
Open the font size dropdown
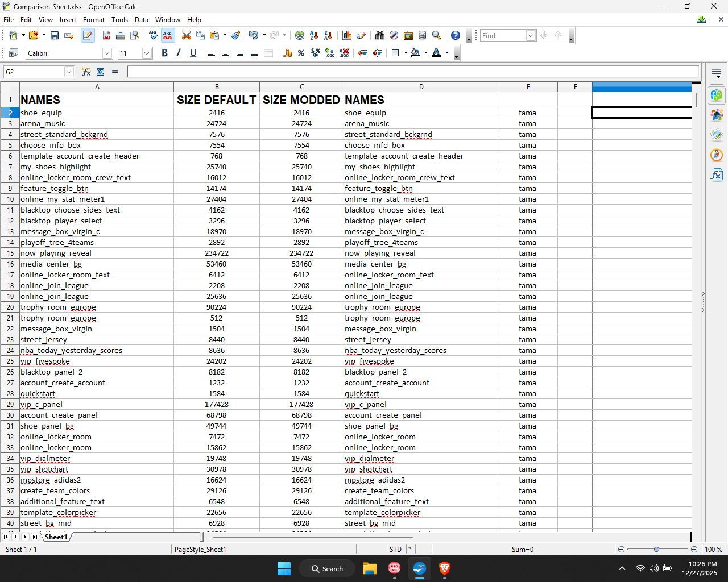click(147, 53)
